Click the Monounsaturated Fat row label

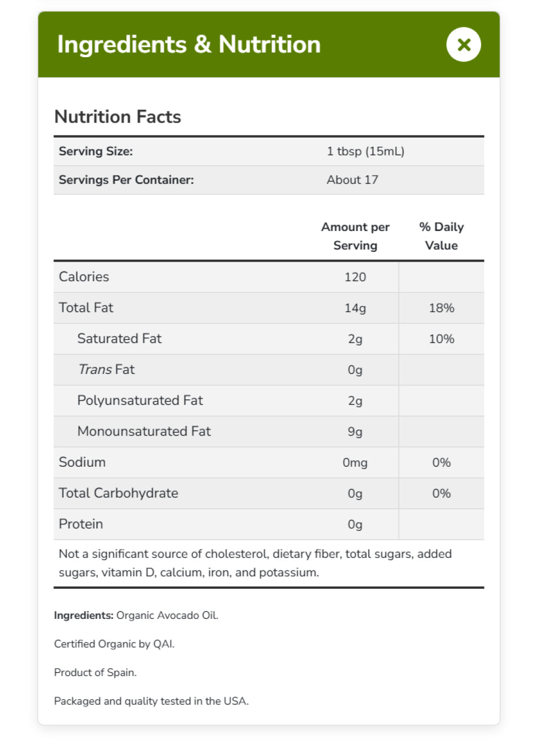pyautogui.click(x=144, y=431)
